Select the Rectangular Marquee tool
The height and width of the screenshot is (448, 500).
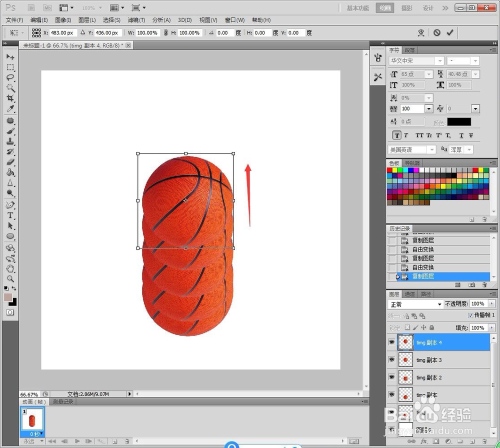[10, 67]
